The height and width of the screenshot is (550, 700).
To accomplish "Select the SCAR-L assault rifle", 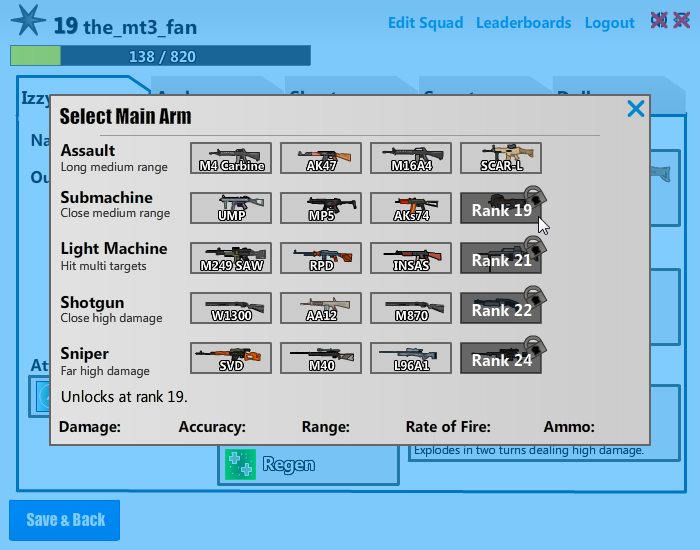I will (501, 158).
